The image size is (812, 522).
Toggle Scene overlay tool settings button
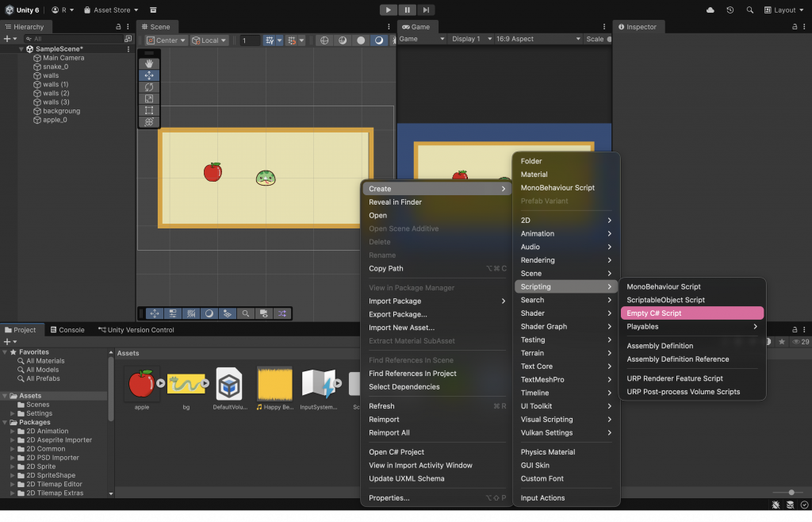pos(173,314)
